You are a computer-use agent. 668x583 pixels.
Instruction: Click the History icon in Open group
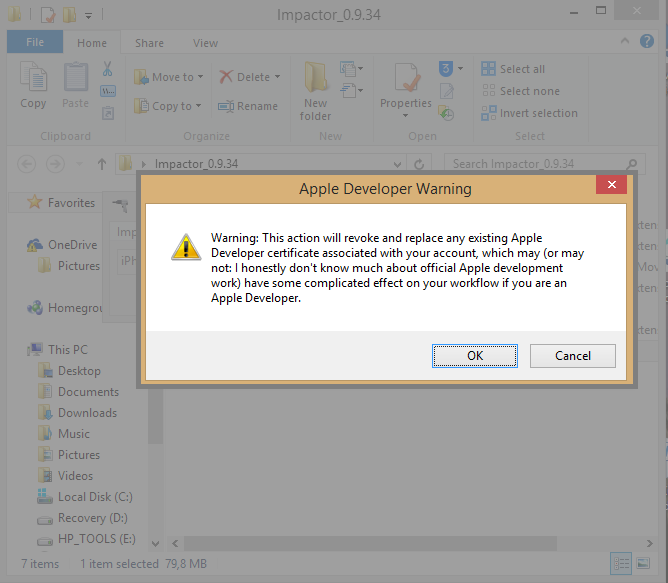pos(446,113)
